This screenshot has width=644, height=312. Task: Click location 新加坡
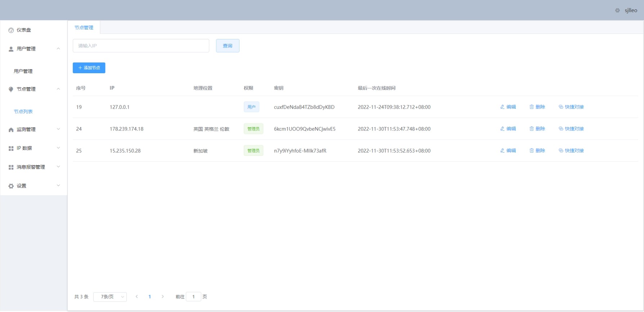click(x=201, y=151)
